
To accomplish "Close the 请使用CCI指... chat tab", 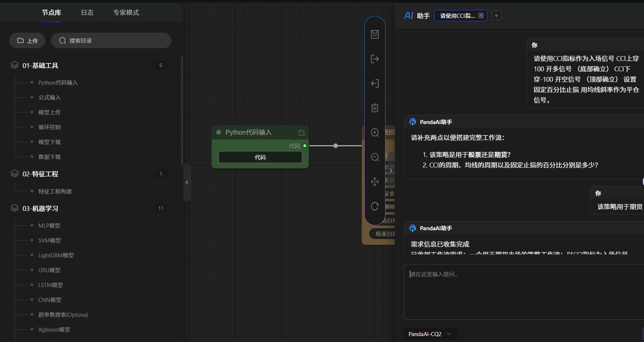I will 481,15.
